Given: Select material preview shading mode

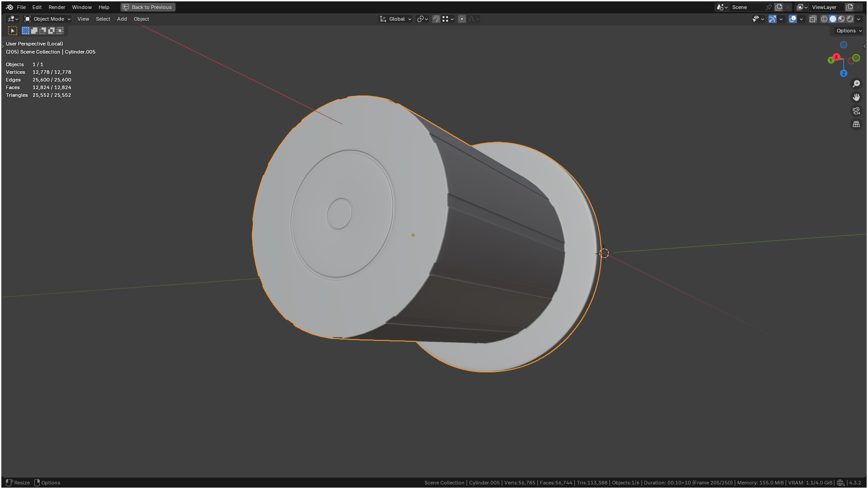Looking at the screenshot, I should [841, 19].
